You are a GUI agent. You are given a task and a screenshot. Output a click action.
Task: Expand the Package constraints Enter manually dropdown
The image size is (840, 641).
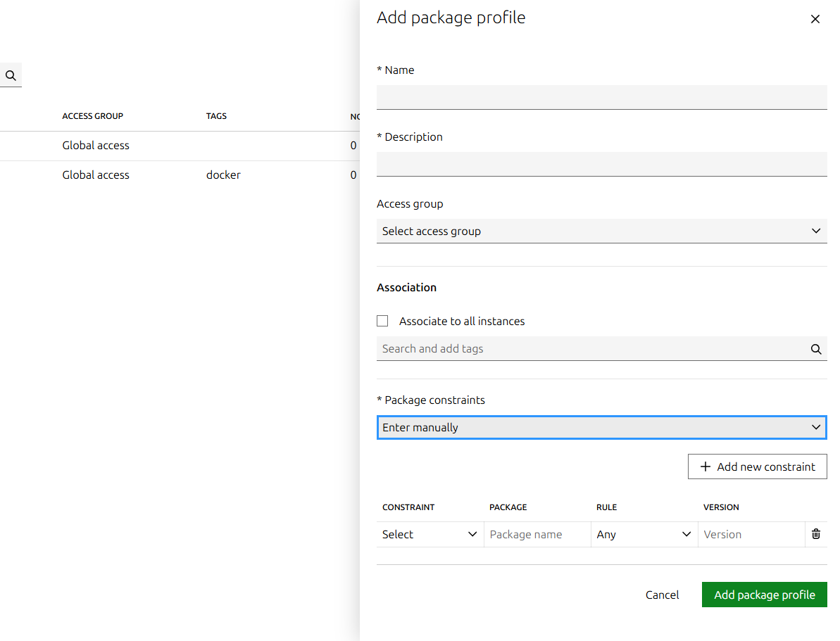coord(601,427)
